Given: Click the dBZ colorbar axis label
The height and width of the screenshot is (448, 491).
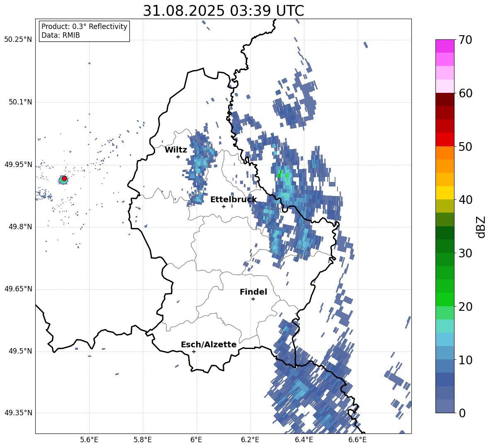Looking at the screenshot, I should tap(481, 227).
